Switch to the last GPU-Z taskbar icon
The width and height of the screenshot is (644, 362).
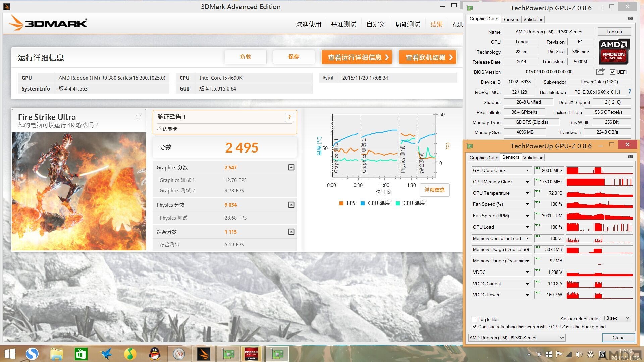pos(278,354)
